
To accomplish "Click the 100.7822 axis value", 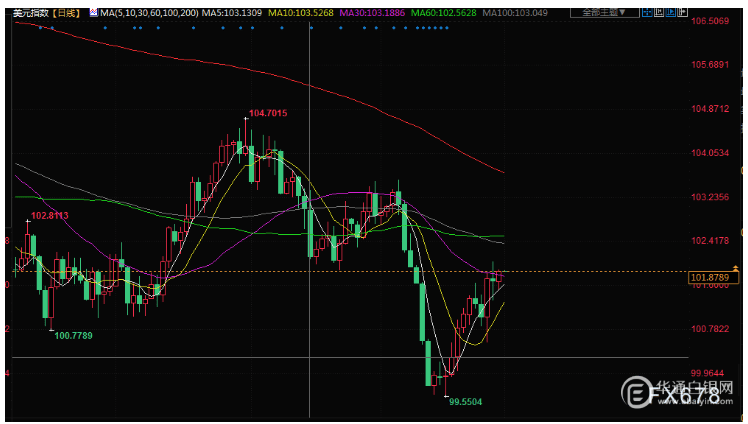I will [710, 329].
